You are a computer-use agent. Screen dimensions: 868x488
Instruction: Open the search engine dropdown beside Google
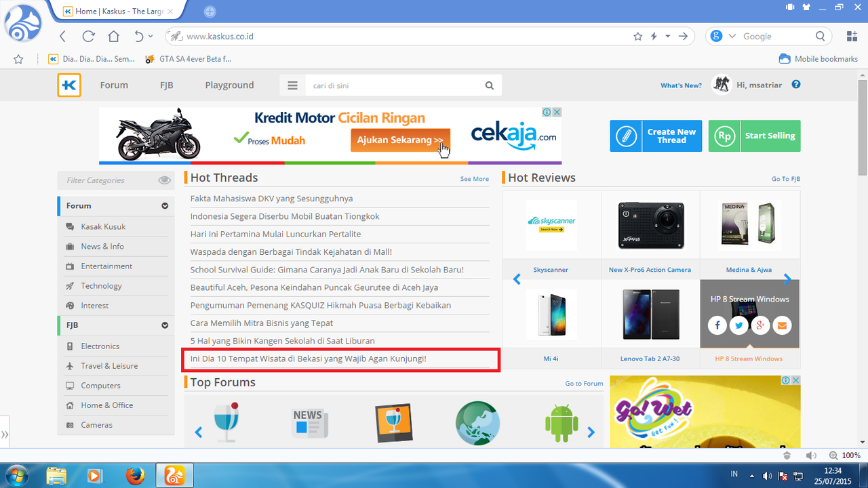tap(732, 37)
